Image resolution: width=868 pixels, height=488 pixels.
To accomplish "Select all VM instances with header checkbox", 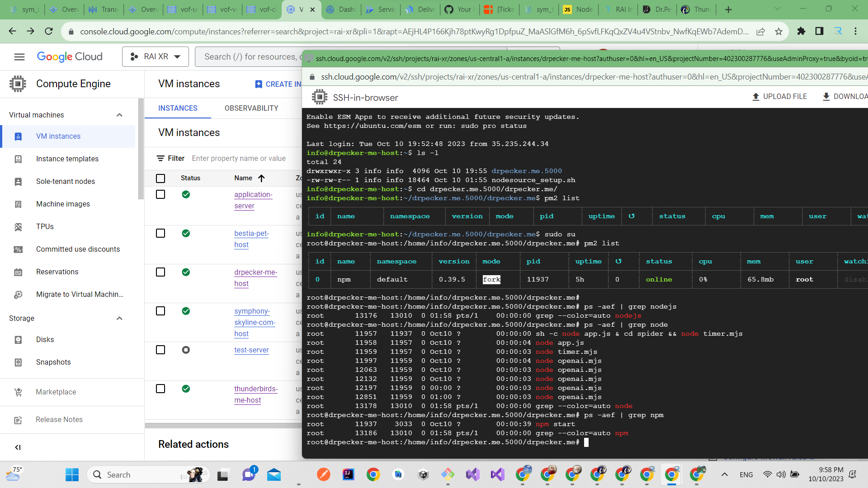I will pos(160,178).
